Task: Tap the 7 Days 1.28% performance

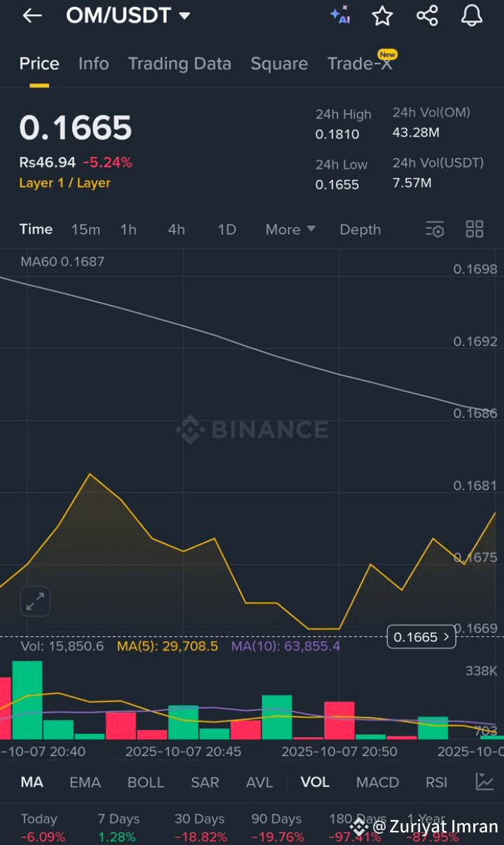Action: click(x=117, y=827)
